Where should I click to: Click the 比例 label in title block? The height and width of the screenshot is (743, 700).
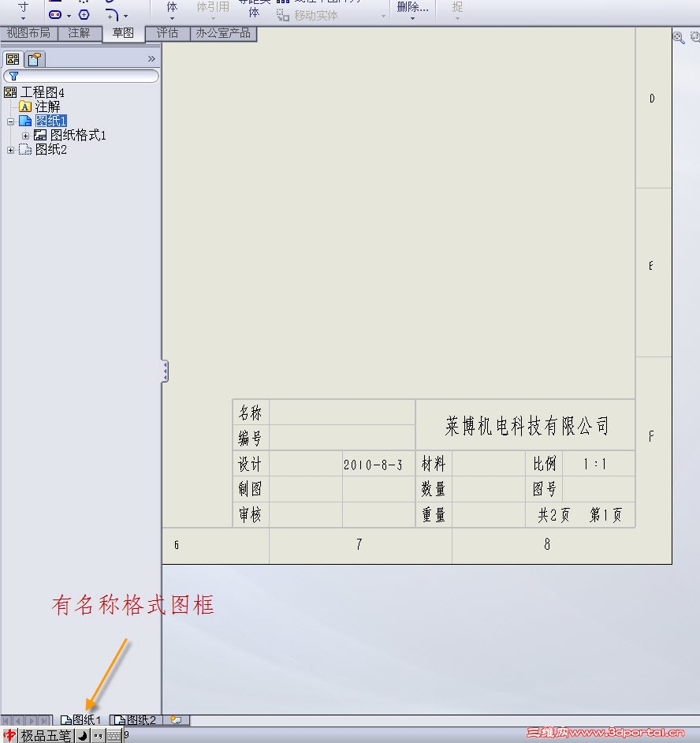coord(544,464)
